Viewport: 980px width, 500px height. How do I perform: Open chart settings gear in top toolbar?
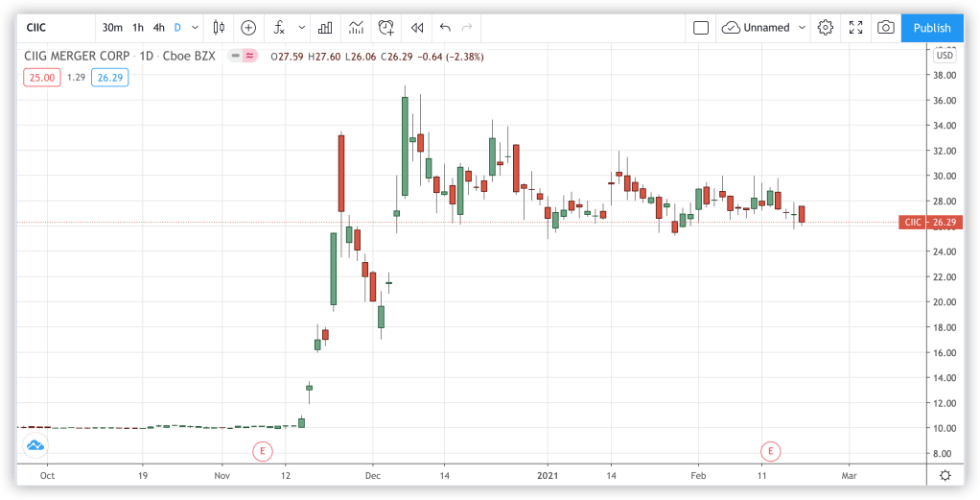[x=825, y=28]
